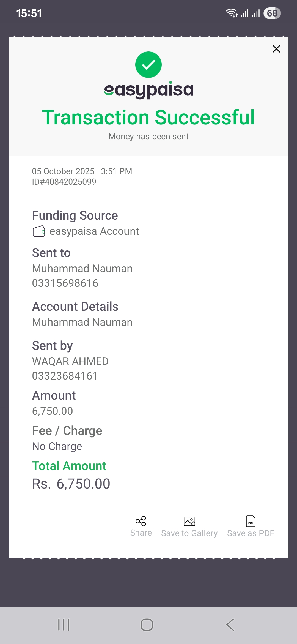
Task: Tap the Save to Gallery label
Action: tap(189, 533)
